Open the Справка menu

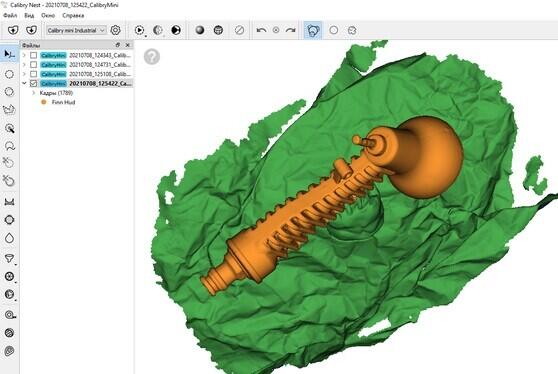coord(73,16)
